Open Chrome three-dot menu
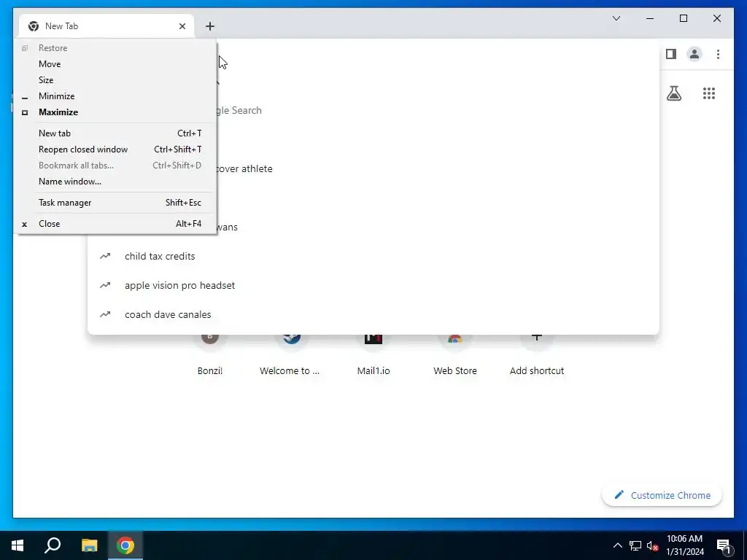This screenshot has height=560, width=747. click(718, 54)
